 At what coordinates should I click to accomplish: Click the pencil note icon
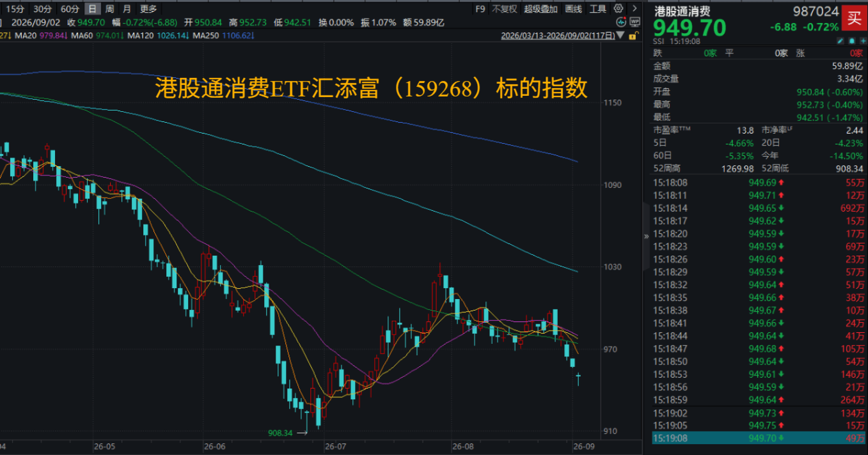coord(840,40)
